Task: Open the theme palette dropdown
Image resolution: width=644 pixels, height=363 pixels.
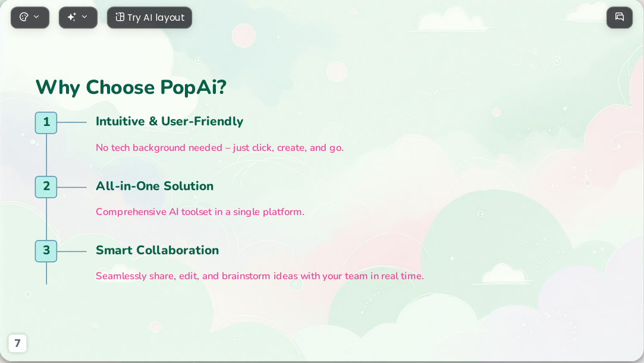Action: click(30, 18)
